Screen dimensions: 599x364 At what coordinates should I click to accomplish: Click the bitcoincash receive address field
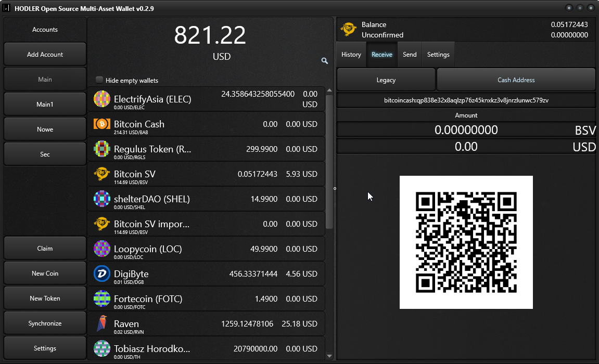click(x=466, y=100)
